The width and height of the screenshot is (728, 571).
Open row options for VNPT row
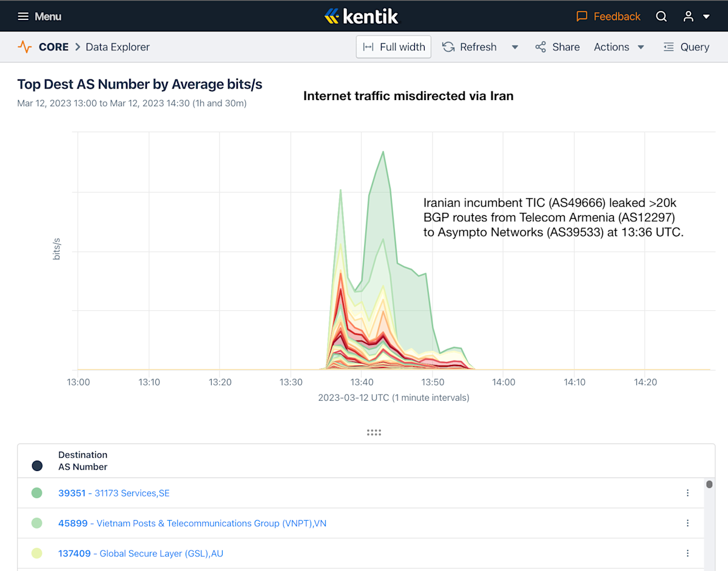pyautogui.click(x=687, y=523)
